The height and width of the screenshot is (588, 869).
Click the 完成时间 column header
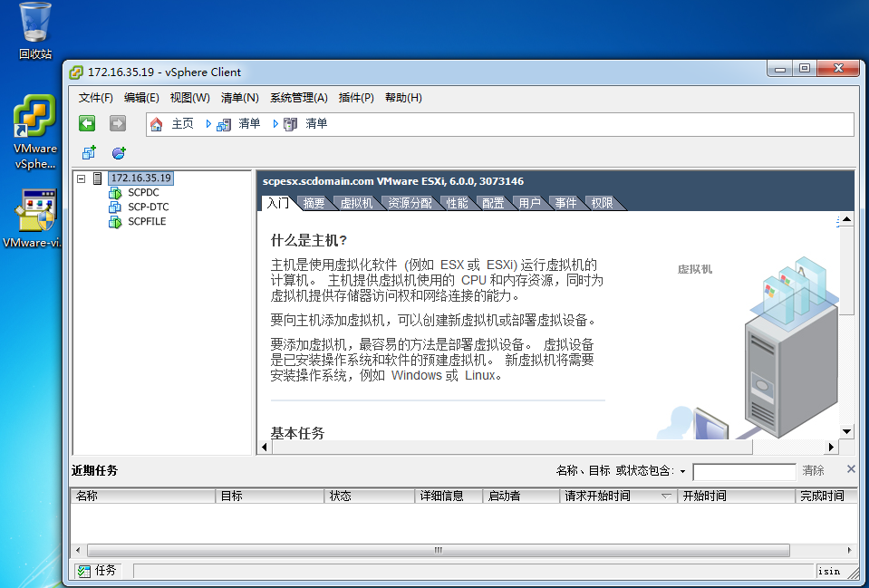pos(826,496)
